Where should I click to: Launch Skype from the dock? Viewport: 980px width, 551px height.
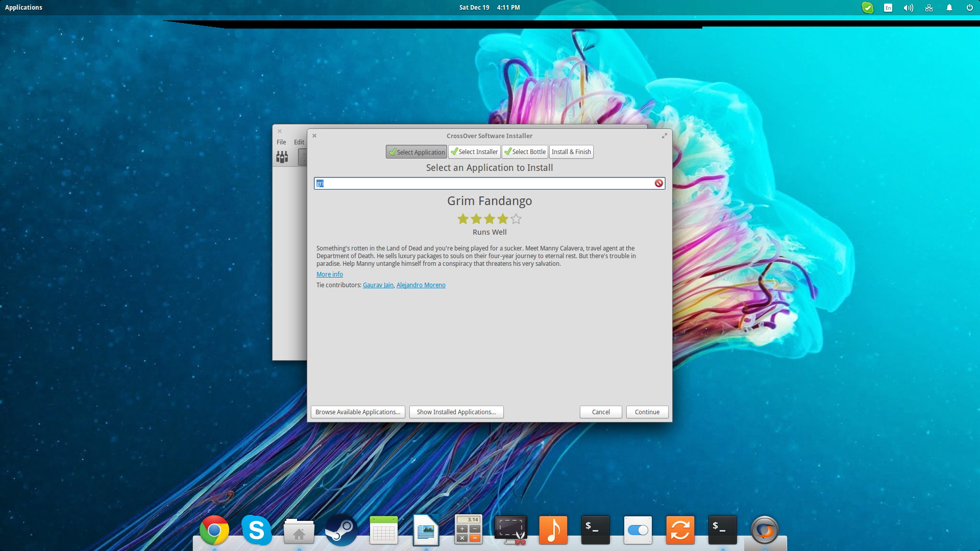point(256,530)
